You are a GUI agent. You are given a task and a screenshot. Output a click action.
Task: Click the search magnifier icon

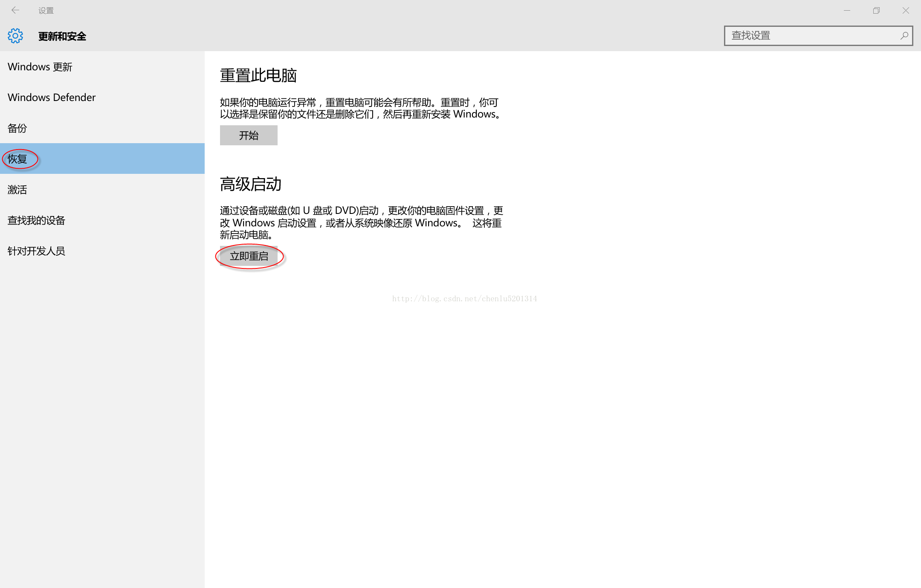[904, 36]
